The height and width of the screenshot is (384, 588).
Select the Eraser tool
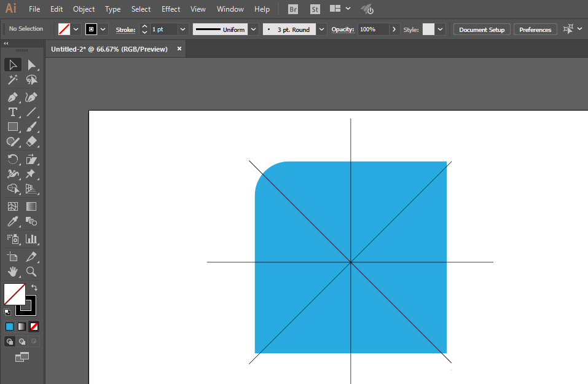(31, 142)
